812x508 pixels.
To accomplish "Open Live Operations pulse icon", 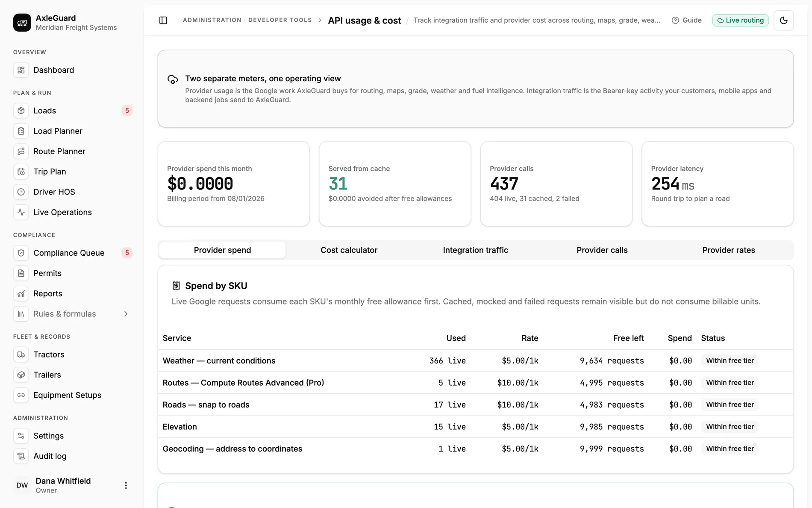I will (x=21, y=212).
